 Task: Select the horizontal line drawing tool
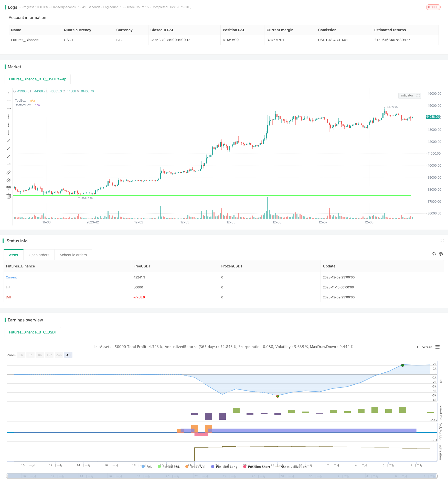point(9,93)
